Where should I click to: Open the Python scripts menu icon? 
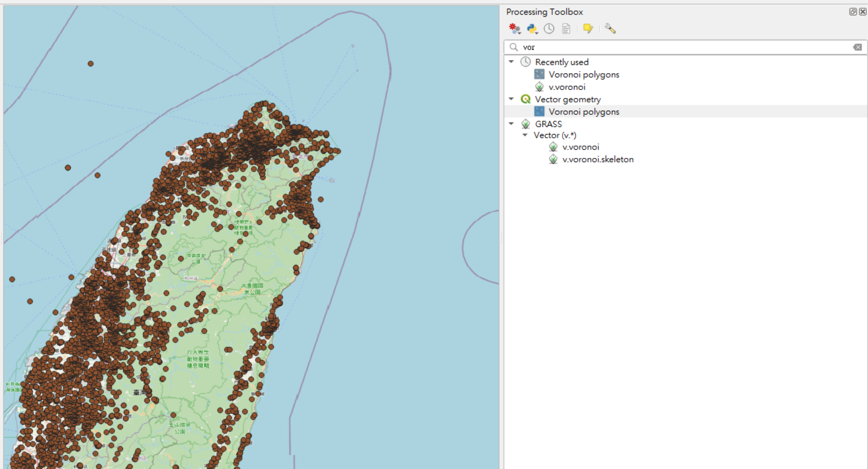pos(532,29)
